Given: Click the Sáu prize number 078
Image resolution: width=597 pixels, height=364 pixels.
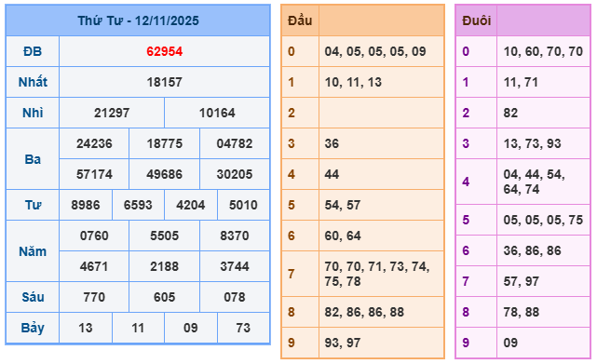Looking at the screenshot, I should (x=235, y=297).
